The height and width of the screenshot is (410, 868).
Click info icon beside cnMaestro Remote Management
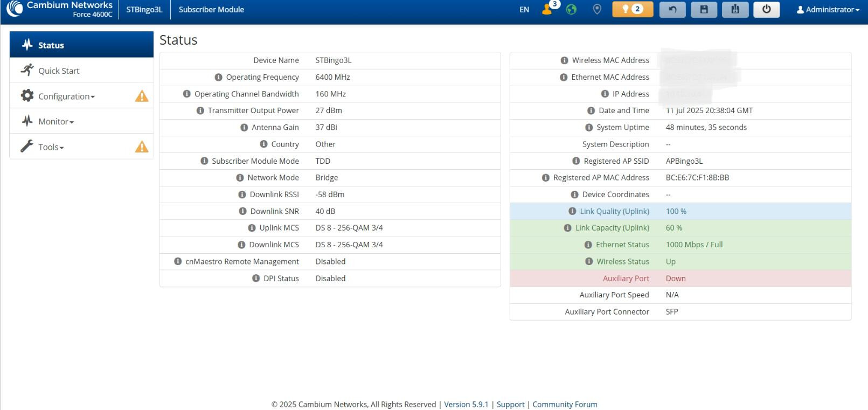tap(178, 261)
